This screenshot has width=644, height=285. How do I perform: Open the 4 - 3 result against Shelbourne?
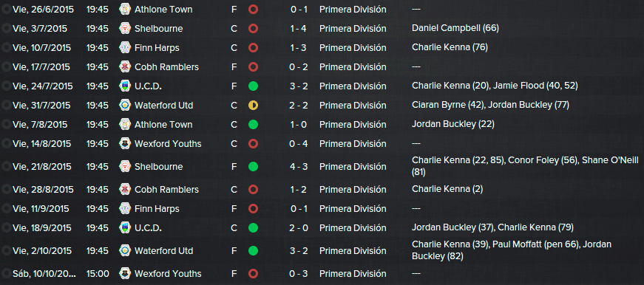(299, 166)
